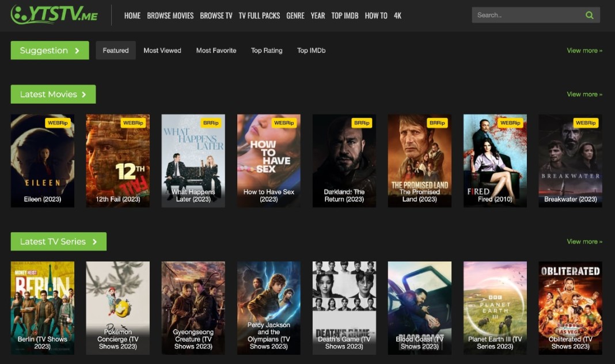Image resolution: width=615 pixels, height=364 pixels.
Task: Select the Featured tab
Action: 115,51
